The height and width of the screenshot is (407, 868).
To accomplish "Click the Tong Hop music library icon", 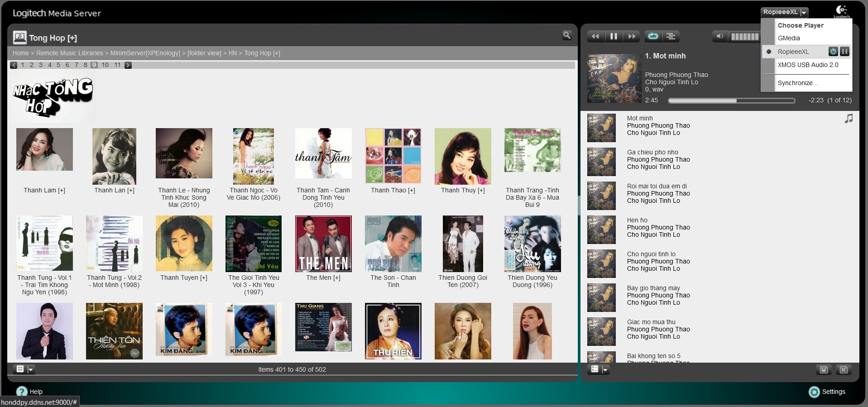I will pos(19,38).
